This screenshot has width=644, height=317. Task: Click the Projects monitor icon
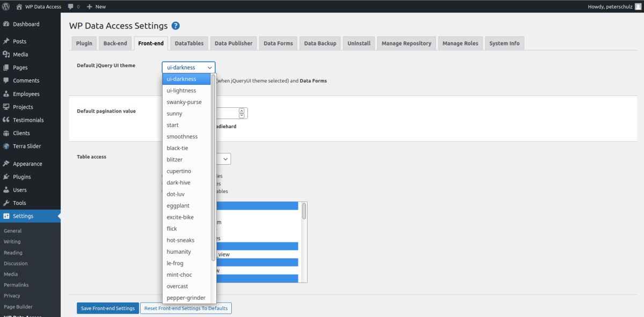[x=6, y=107]
